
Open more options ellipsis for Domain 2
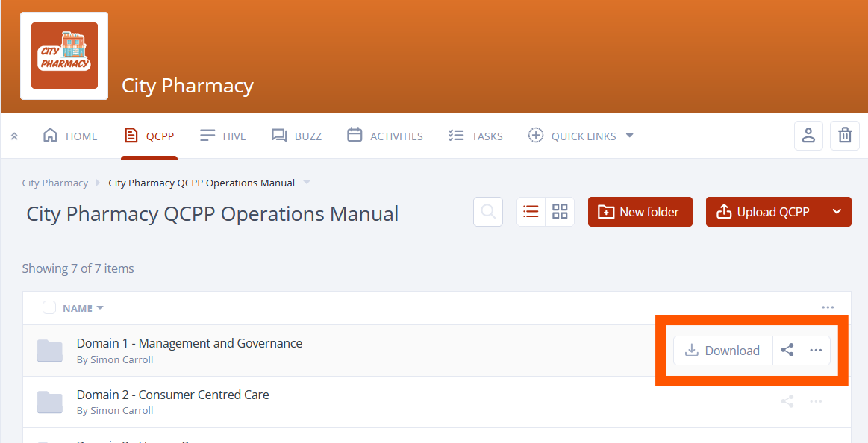[816, 401]
